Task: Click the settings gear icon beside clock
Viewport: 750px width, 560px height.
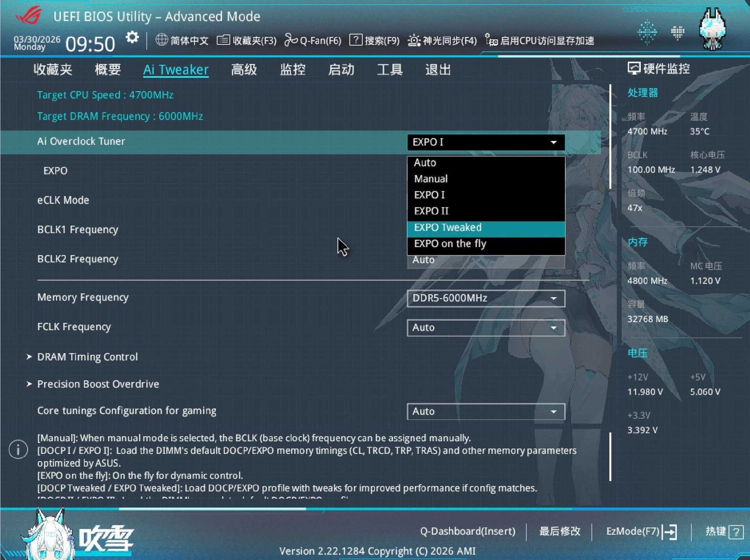Action: coord(132,38)
